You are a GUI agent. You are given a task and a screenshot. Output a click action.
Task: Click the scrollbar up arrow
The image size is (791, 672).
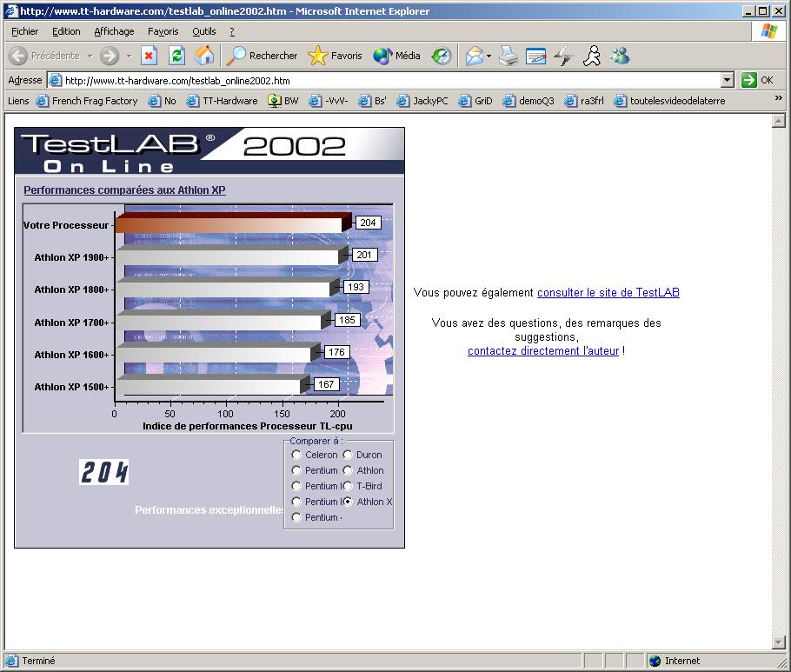(778, 121)
